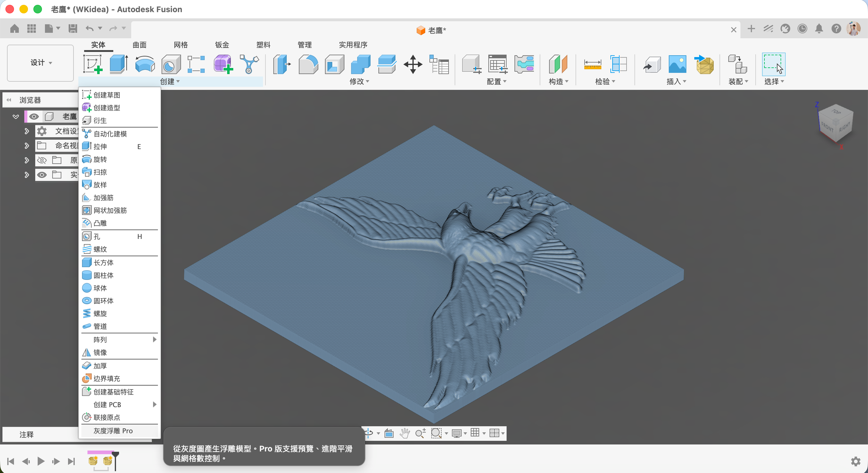Expand the 文档设置 tree node

27,131
